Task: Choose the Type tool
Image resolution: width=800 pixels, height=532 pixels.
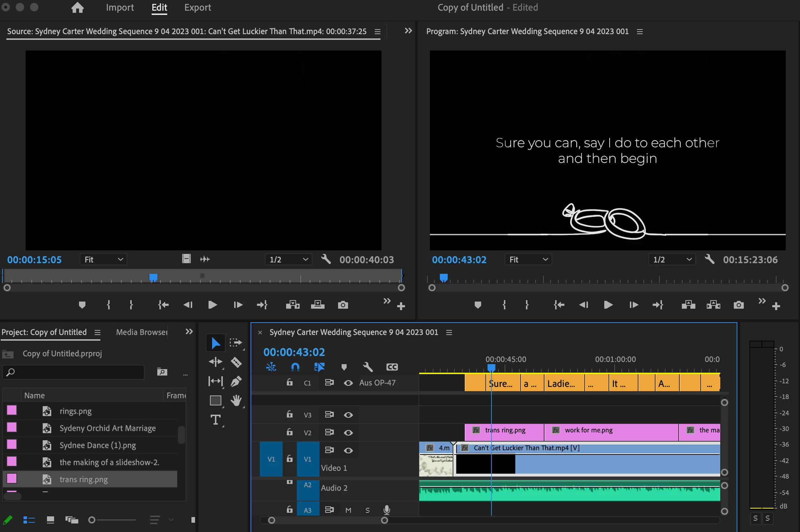Action: [216, 420]
